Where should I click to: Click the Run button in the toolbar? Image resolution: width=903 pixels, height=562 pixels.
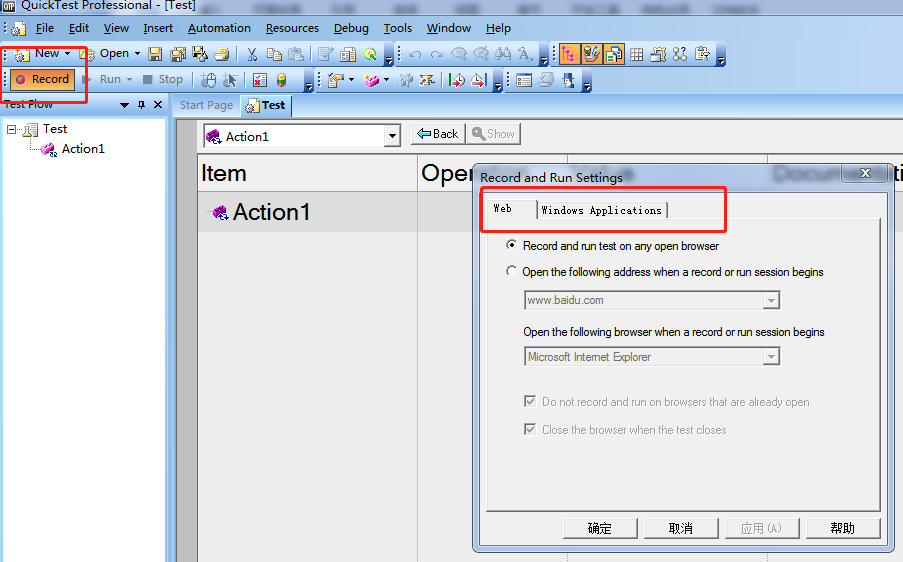(x=103, y=79)
